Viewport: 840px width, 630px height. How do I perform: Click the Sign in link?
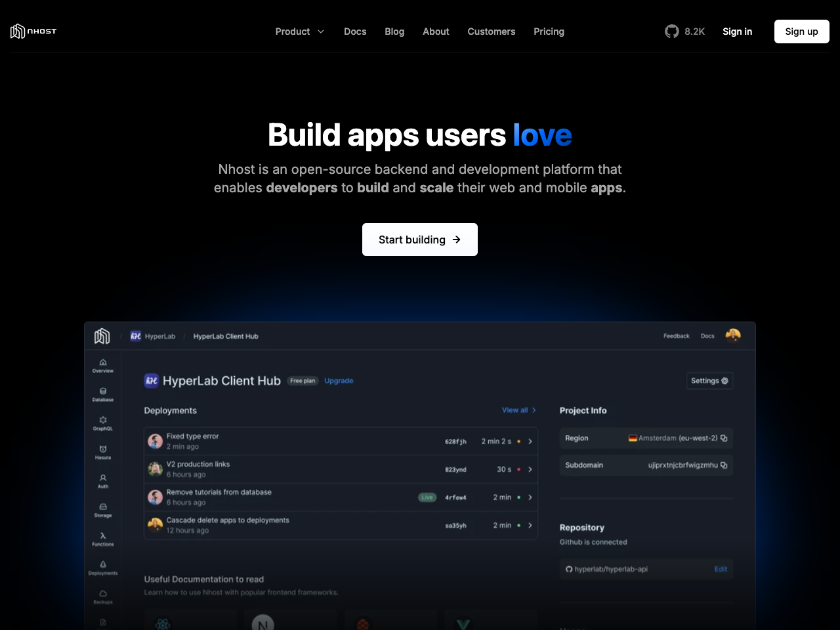(737, 31)
